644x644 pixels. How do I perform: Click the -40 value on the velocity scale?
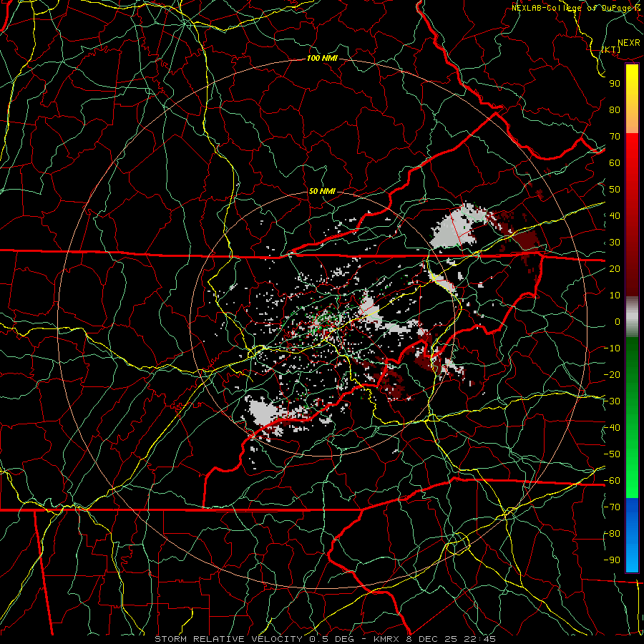(x=612, y=428)
